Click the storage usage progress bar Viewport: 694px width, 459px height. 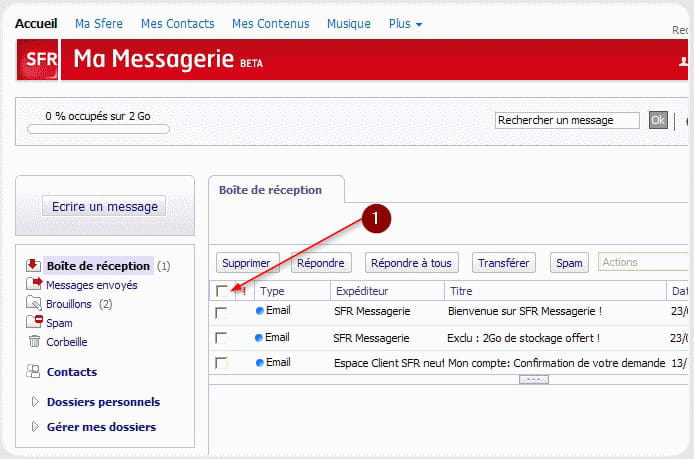[98, 129]
